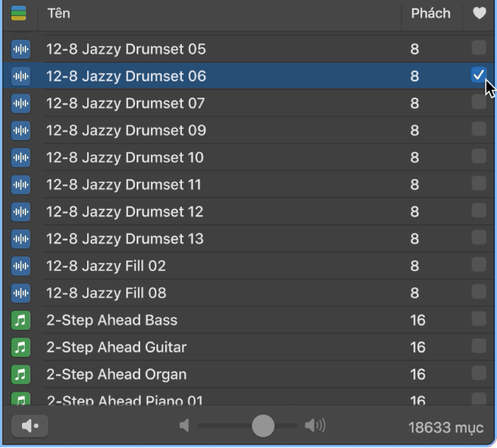This screenshot has height=448, width=497.
Task: Click the preview speaker button at bottom left
Action: click(x=30, y=425)
